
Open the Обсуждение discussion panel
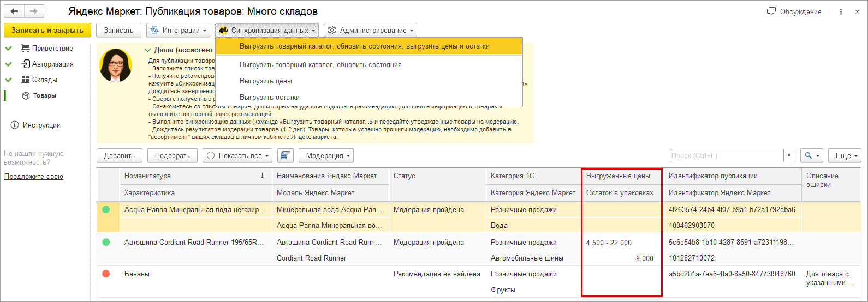coord(794,11)
